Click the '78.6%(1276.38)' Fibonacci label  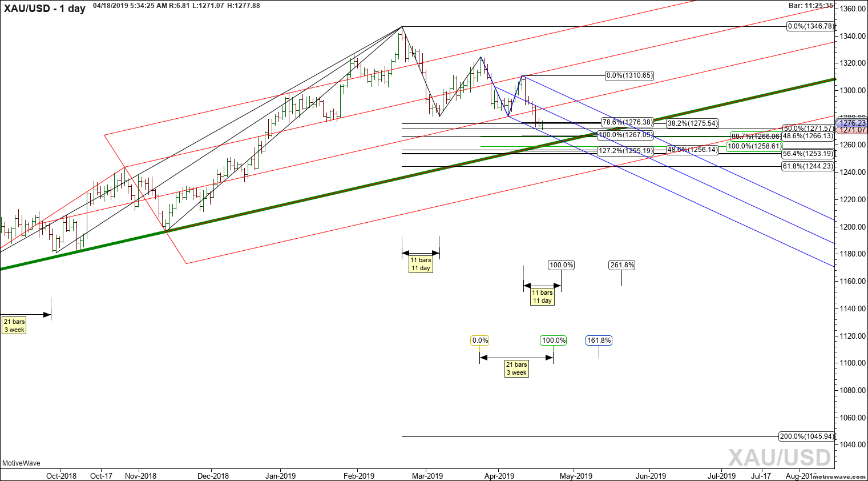(x=627, y=122)
